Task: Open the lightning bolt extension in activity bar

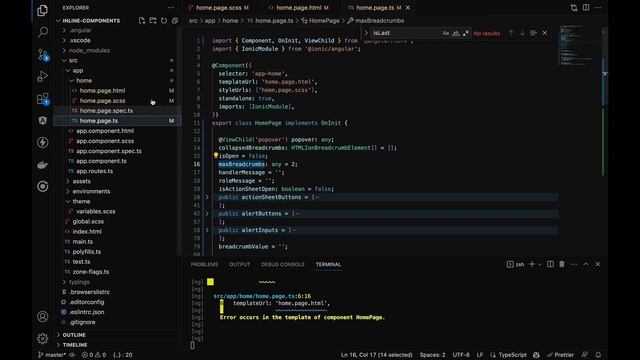Action: pos(42,142)
